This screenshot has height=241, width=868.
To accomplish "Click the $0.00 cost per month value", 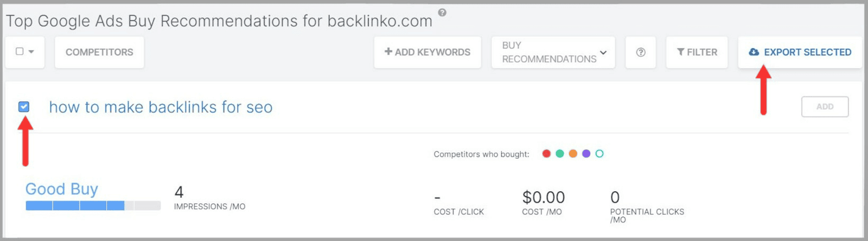I will tap(543, 197).
